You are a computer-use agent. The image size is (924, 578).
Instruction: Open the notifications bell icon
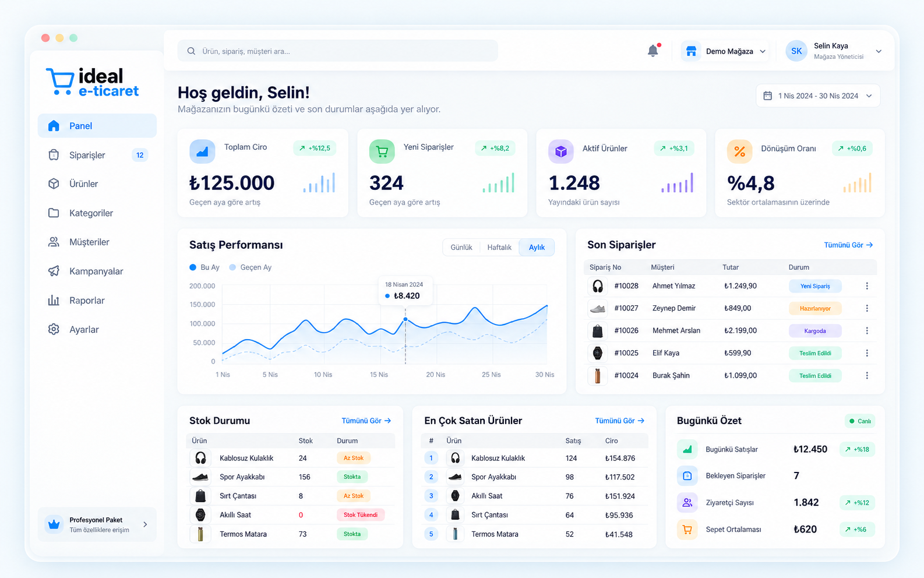tap(653, 51)
